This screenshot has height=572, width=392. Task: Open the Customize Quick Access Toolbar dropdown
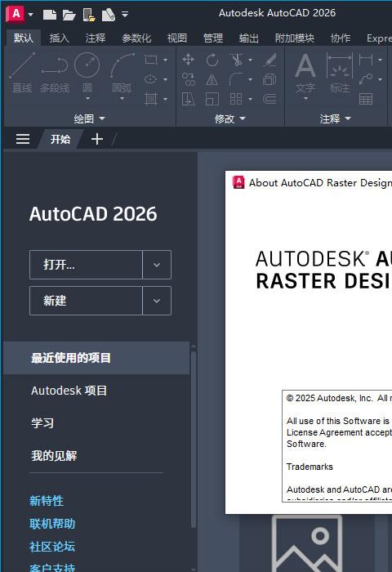coord(125,15)
